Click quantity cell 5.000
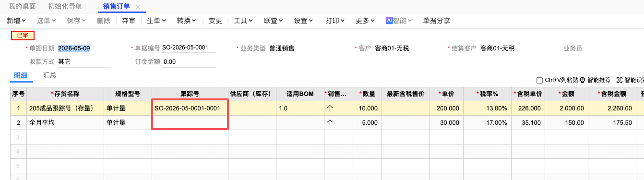This screenshot has width=644, height=180. click(x=367, y=123)
